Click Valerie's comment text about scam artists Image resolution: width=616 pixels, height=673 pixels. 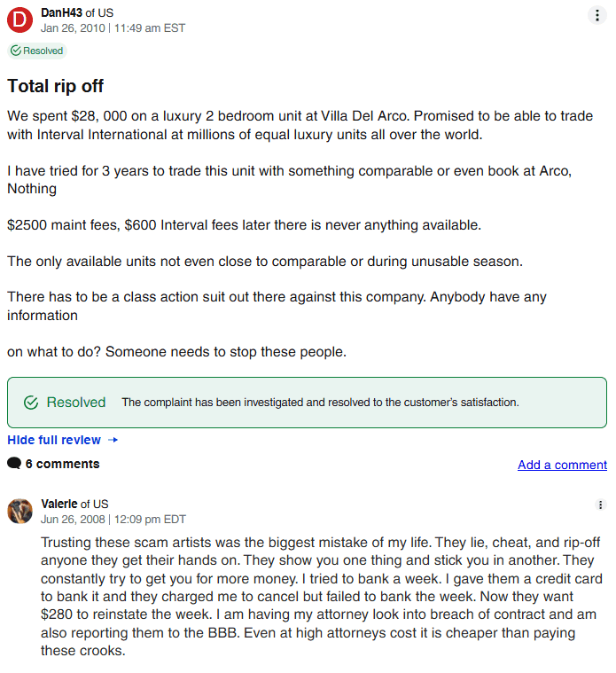coord(318,595)
